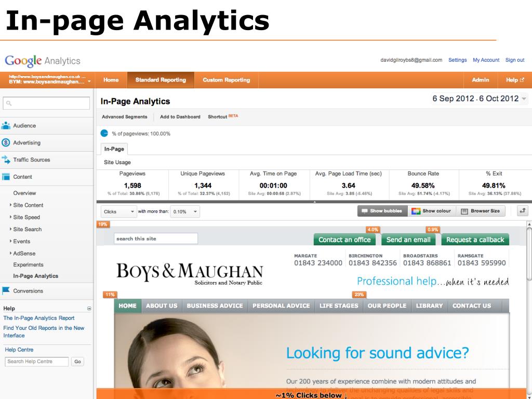Image resolution: width=532 pixels, height=399 pixels.
Task: Click the Content section icon
Action: click(x=6, y=177)
